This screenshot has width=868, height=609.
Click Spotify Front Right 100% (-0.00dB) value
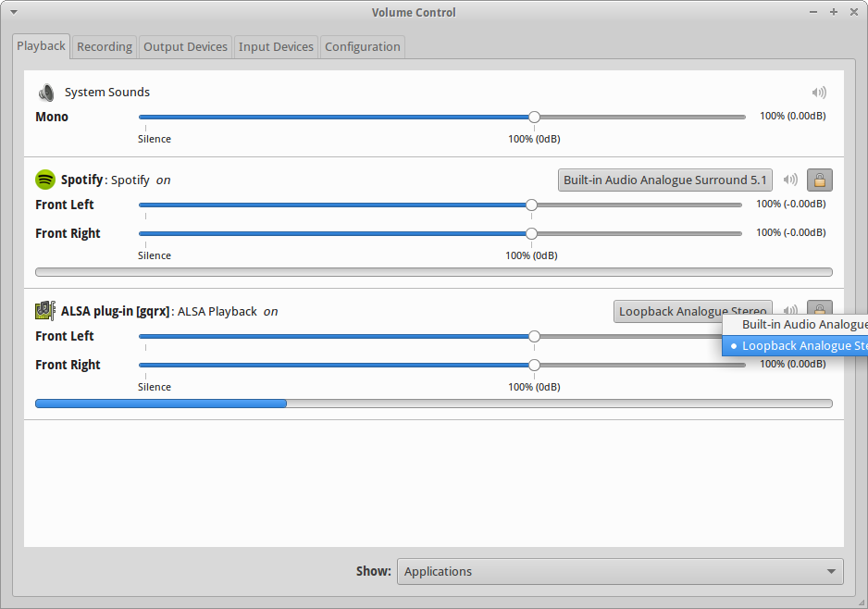[x=791, y=232]
